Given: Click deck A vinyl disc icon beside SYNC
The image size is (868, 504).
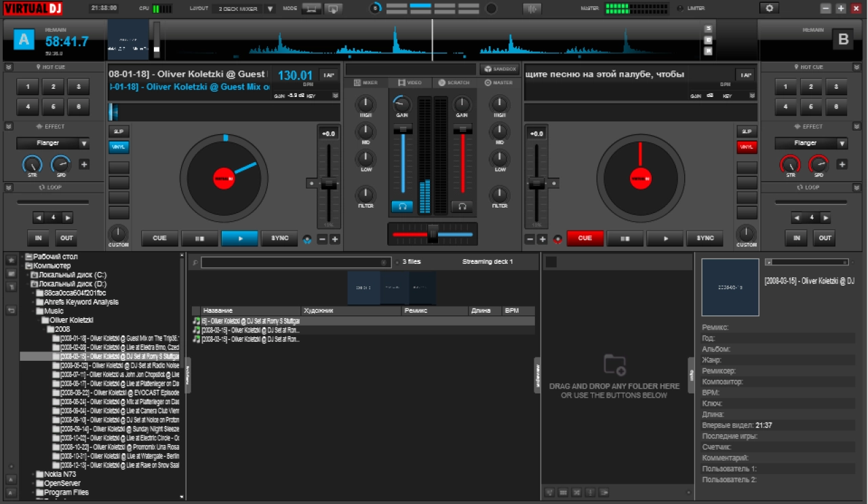Looking at the screenshot, I should pyautogui.click(x=307, y=239).
